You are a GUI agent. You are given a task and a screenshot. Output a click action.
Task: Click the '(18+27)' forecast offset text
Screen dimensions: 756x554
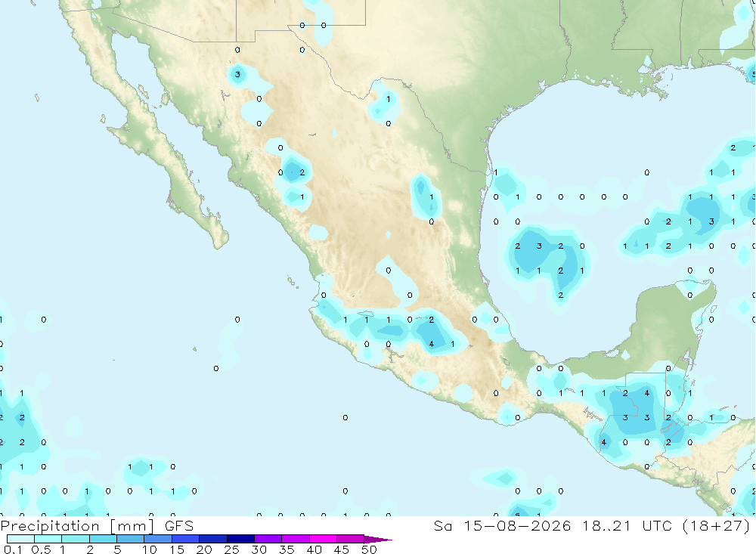tap(717, 525)
